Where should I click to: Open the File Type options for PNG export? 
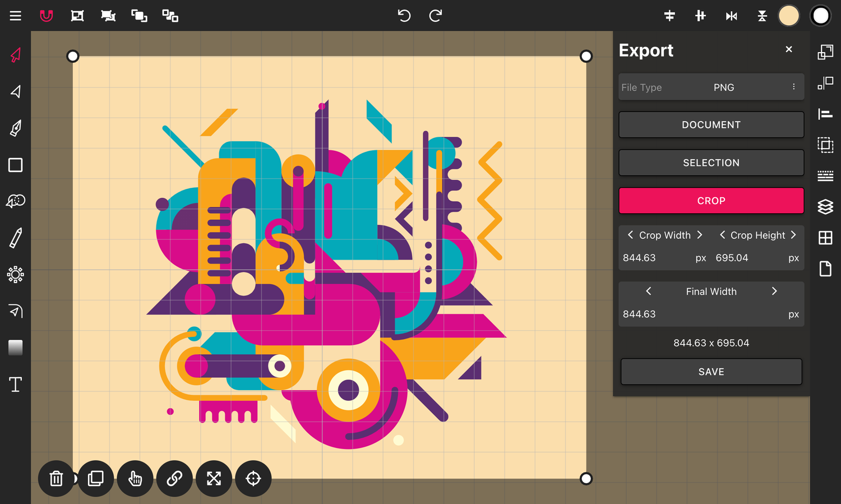pyautogui.click(x=794, y=87)
